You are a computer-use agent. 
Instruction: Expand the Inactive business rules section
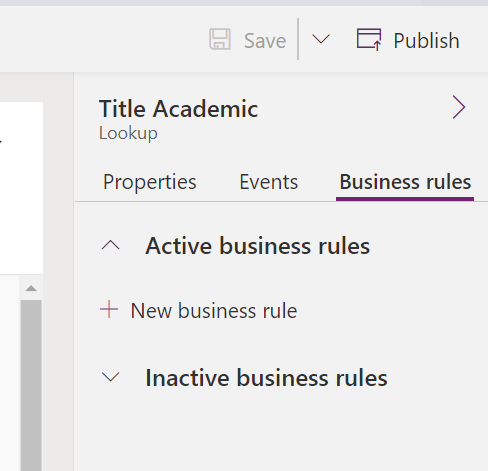[x=110, y=377]
